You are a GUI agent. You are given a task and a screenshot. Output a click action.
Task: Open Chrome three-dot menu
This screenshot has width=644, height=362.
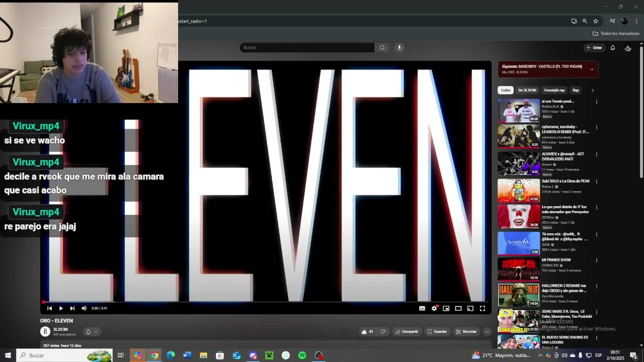click(x=636, y=21)
